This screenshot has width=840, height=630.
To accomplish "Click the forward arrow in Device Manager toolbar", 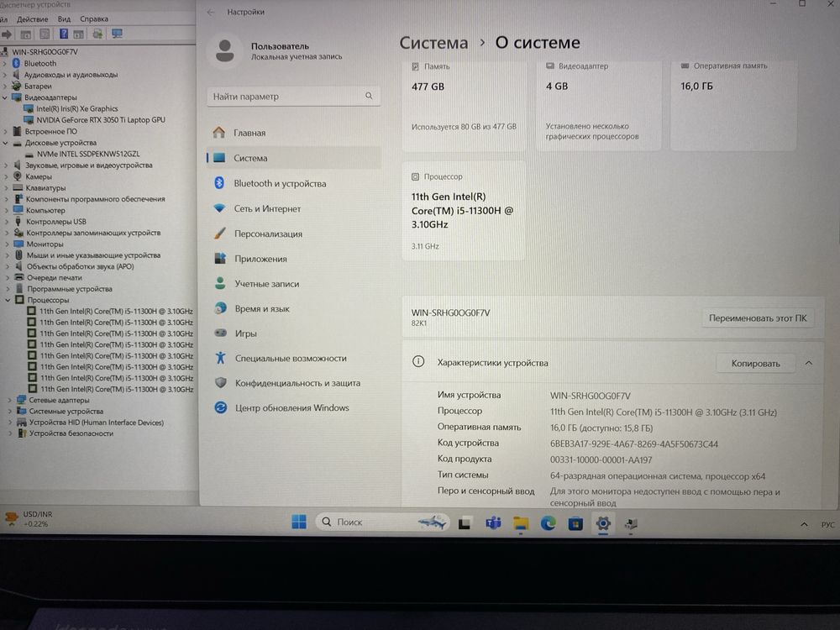I will coord(7,34).
